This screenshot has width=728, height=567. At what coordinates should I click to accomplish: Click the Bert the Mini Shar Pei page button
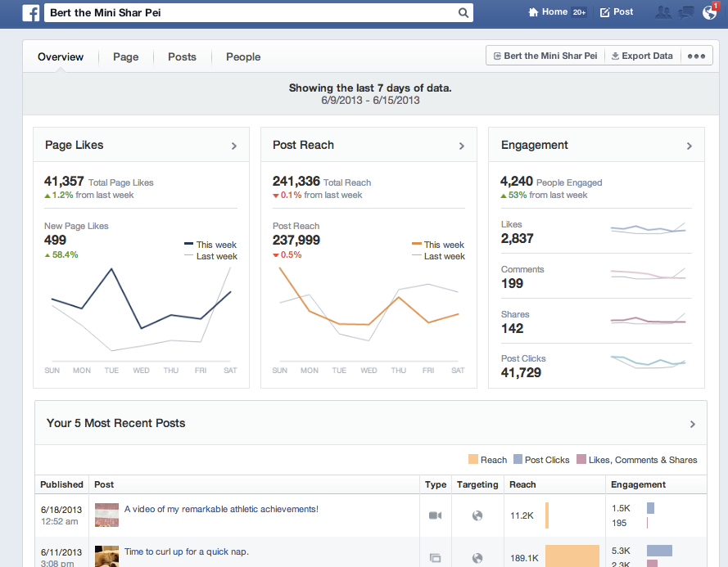click(545, 56)
